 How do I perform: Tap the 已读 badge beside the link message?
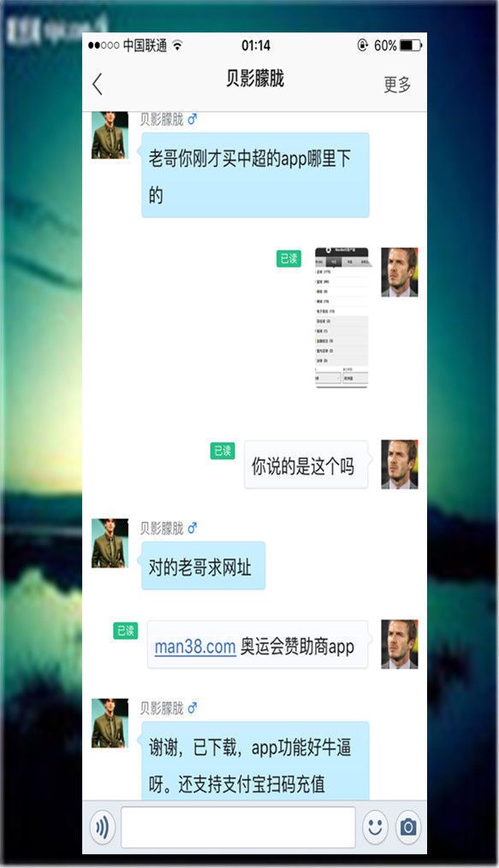(126, 630)
